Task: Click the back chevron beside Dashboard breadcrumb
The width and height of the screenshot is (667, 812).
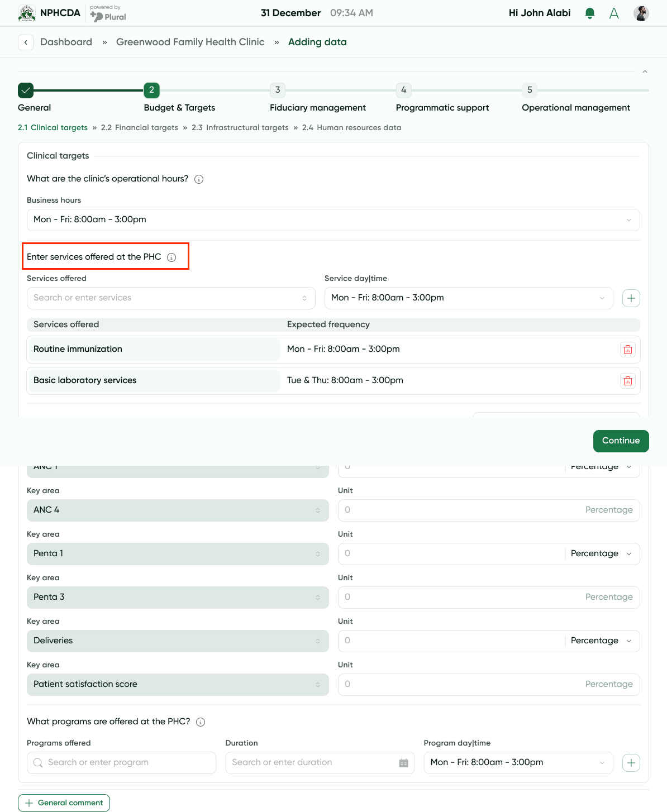Action: [26, 42]
